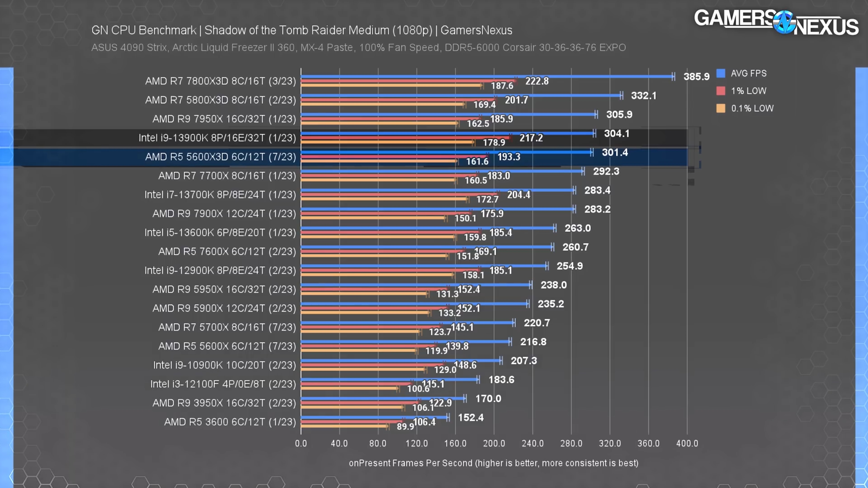Click the 0.1% LOW legend label
The image size is (868, 488).
click(752, 108)
